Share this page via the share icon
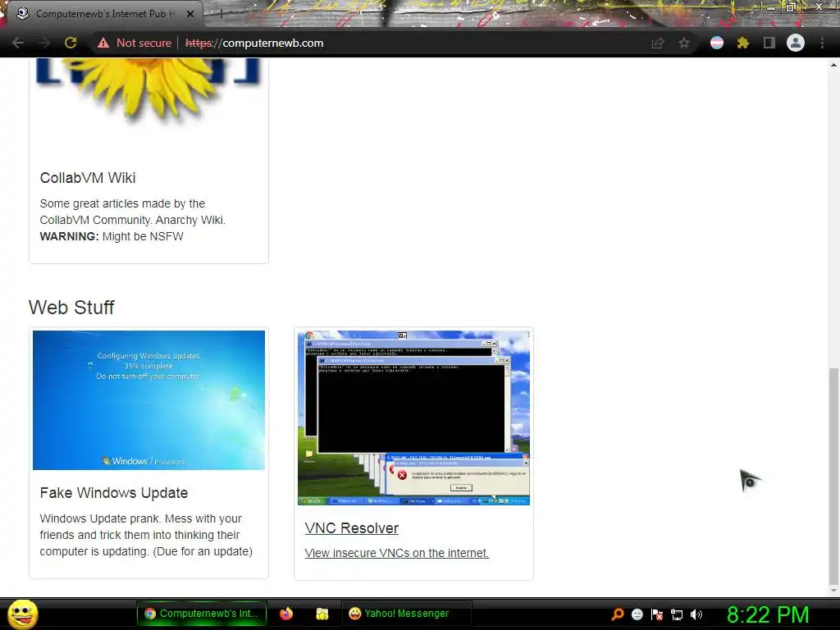 (658, 43)
